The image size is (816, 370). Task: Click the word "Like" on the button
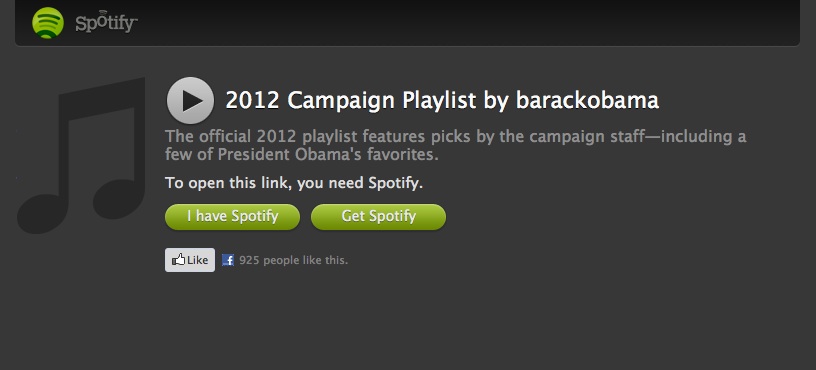197,260
